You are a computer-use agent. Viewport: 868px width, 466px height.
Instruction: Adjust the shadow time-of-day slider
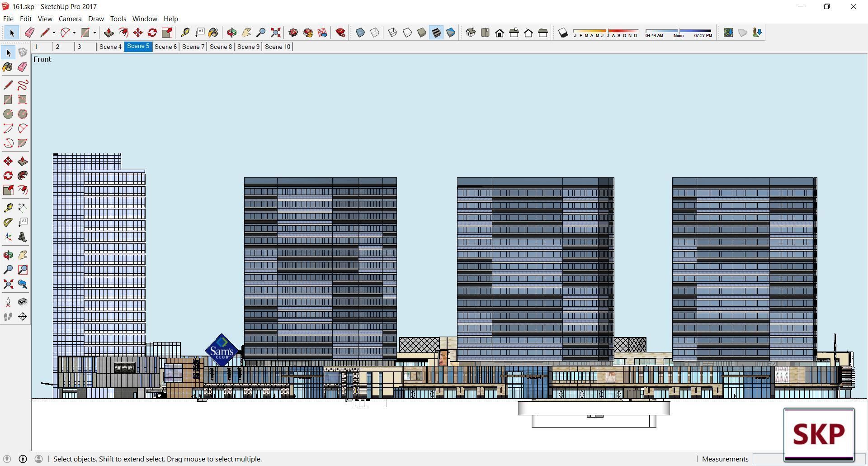click(679, 31)
